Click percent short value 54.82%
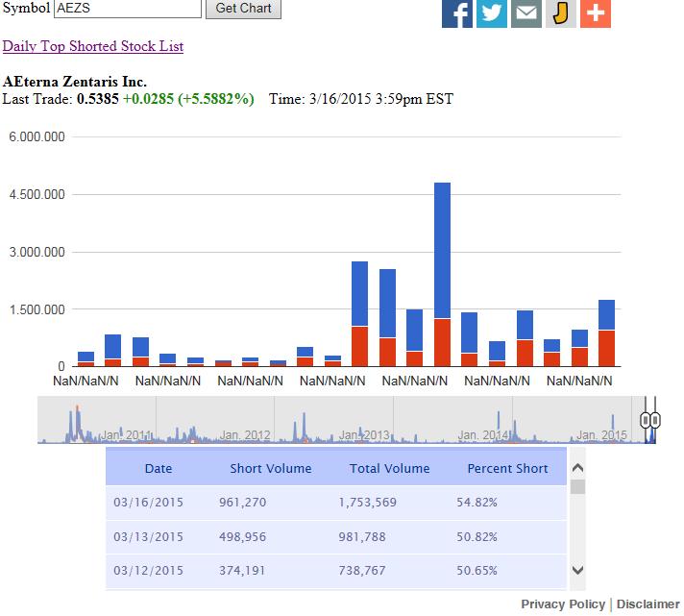 click(476, 503)
